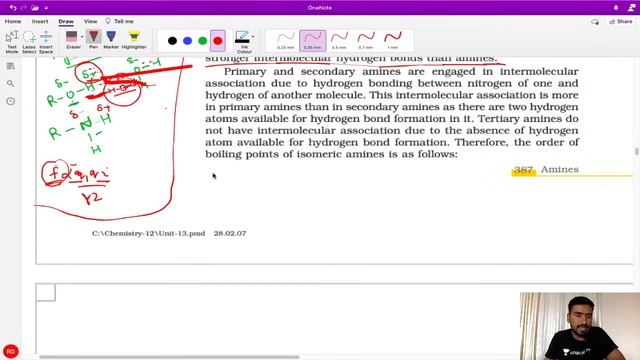The height and width of the screenshot is (360, 640).
Task: Choose the 0.5 mm pen thickness
Action: pos(339,41)
